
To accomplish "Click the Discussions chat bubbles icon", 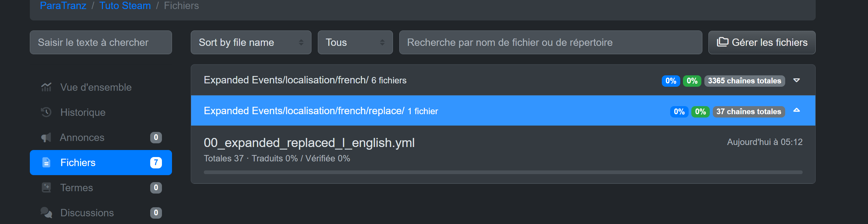I will pos(46,213).
